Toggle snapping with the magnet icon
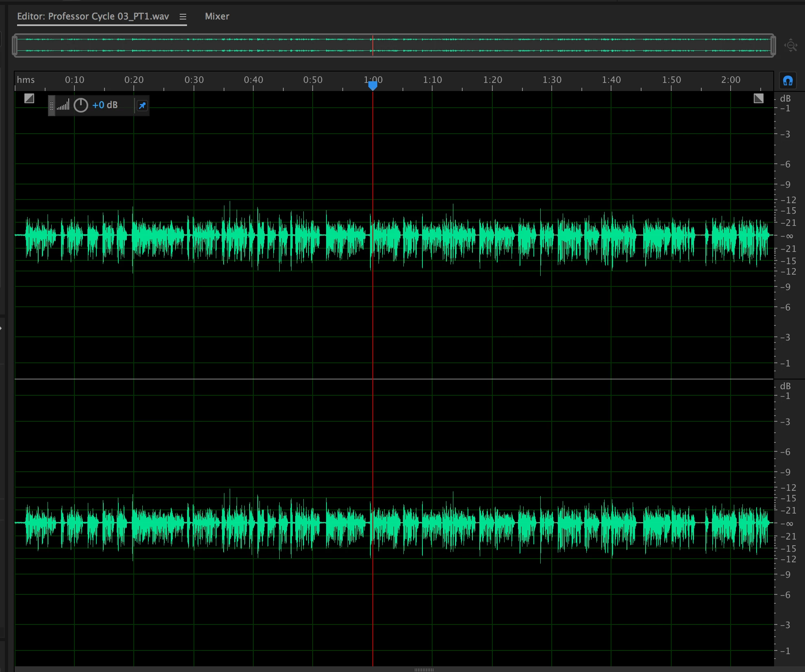Image resolution: width=805 pixels, height=672 pixels. (788, 81)
